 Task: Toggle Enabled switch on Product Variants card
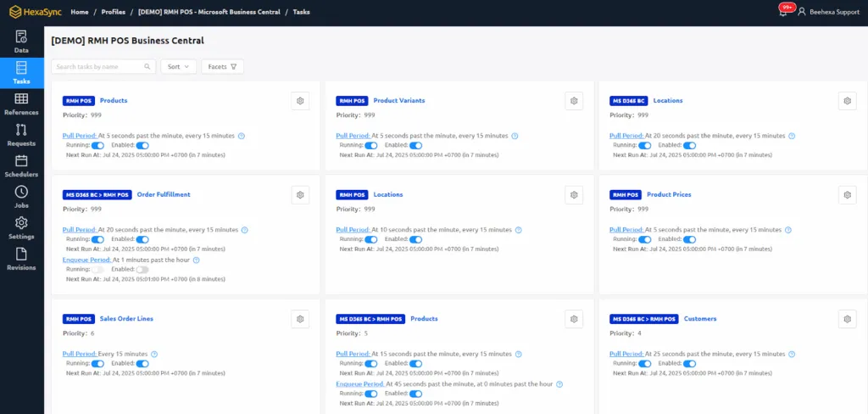coord(415,146)
